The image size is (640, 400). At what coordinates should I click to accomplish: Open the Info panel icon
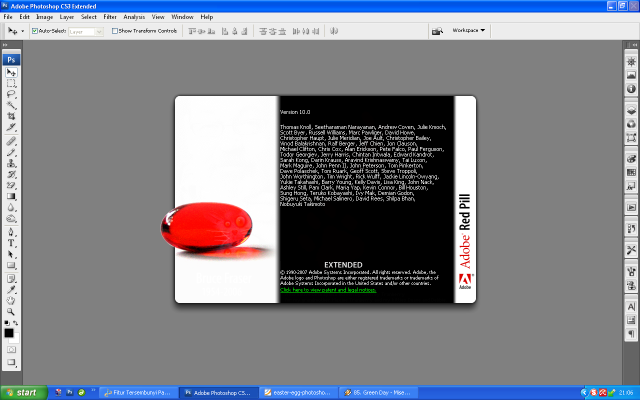[x=631, y=89]
